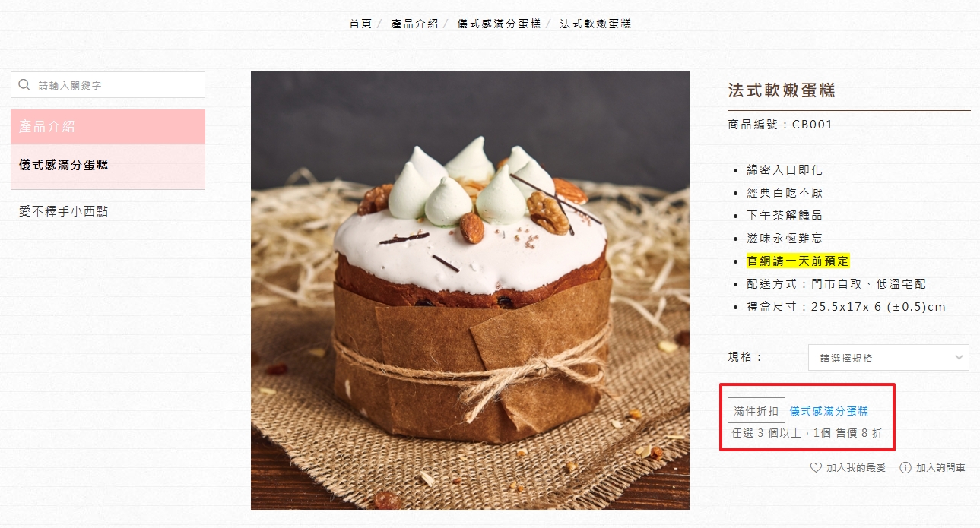The height and width of the screenshot is (528, 980).
Task: Open 首頁 in the breadcrumb
Action: click(360, 24)
